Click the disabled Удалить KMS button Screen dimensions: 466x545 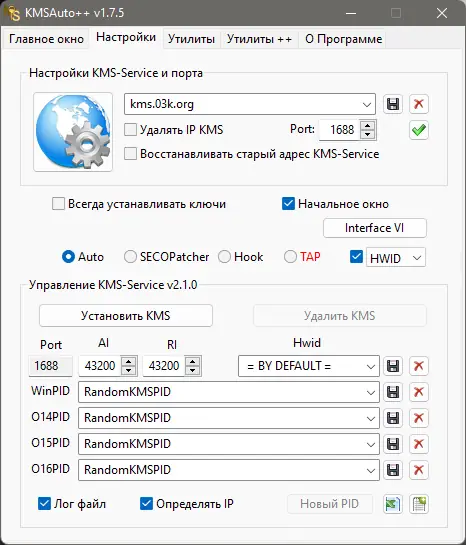coord(340,316)
